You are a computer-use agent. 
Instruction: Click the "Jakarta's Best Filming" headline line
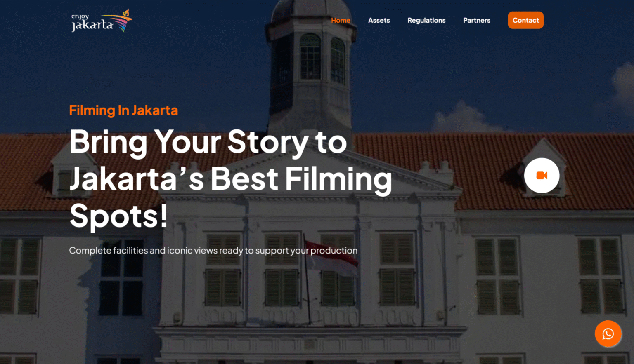pos(230,179)
